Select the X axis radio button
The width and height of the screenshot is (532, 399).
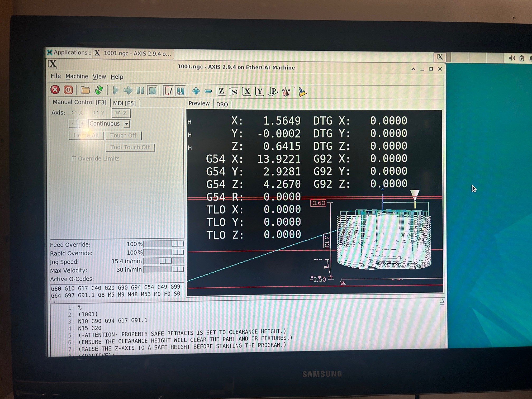[x=74, y=113]
